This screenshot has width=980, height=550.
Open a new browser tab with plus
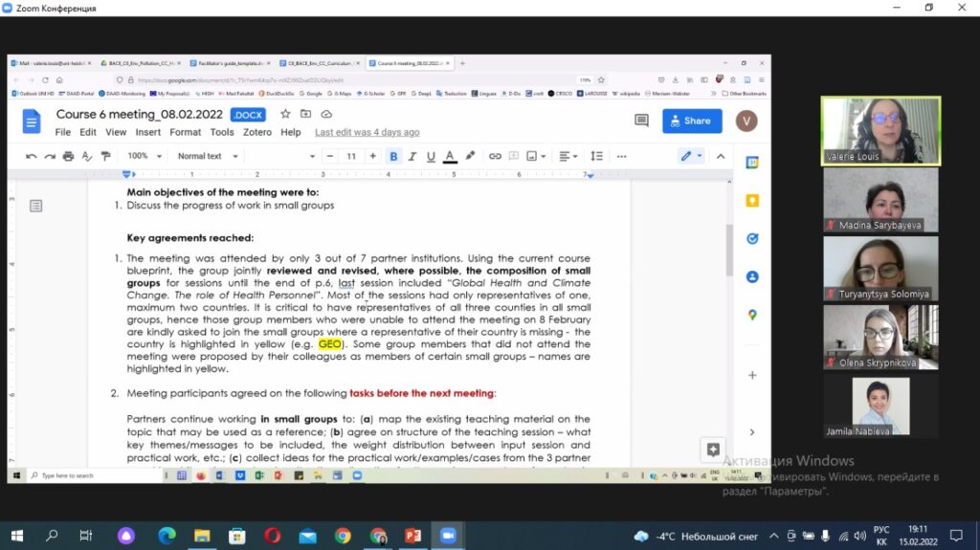point(462,63)
